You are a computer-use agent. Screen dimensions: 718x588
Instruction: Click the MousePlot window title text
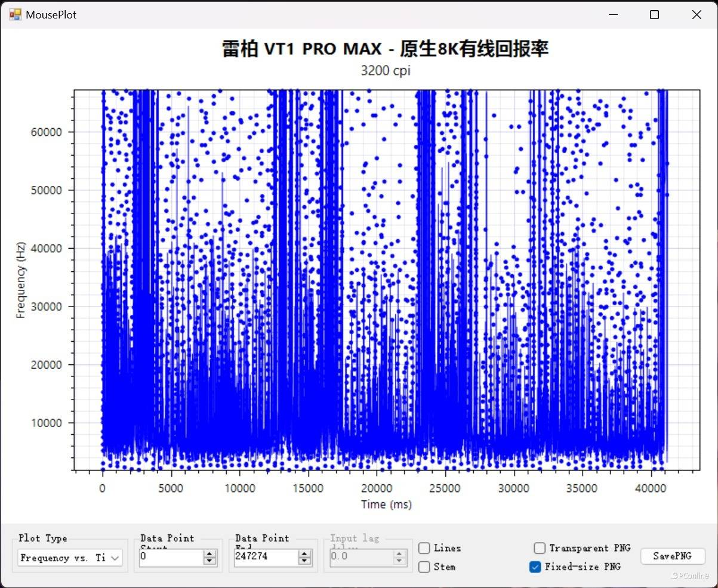point(51,14)
